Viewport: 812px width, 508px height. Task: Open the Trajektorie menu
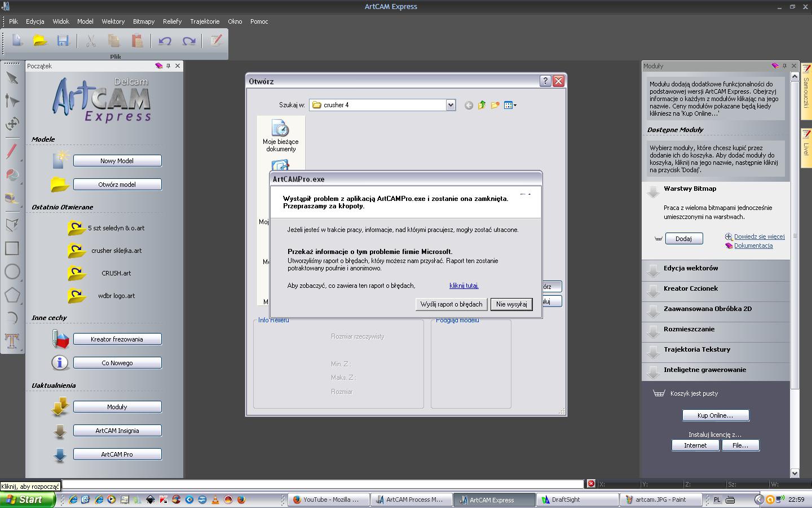point(205,21)
